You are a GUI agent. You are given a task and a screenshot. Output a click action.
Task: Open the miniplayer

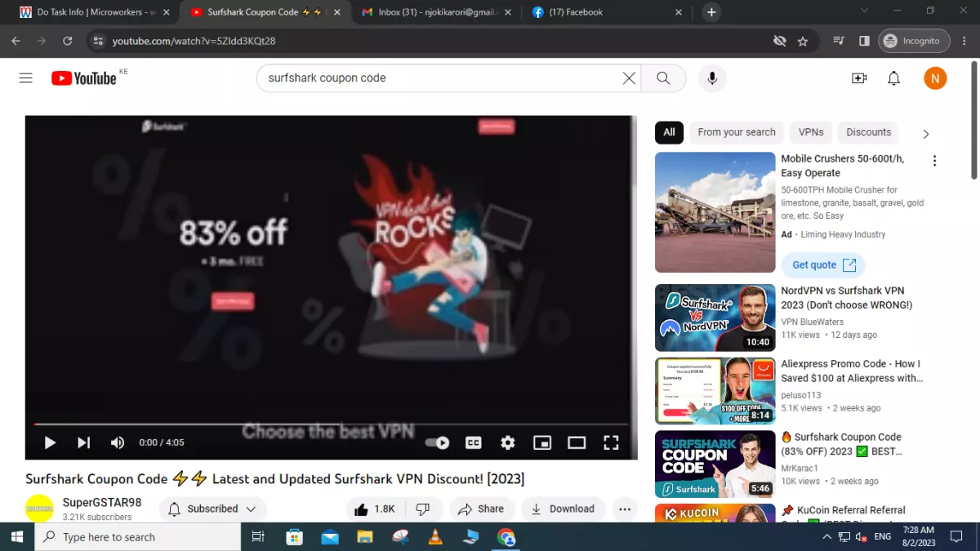[542, 442]
